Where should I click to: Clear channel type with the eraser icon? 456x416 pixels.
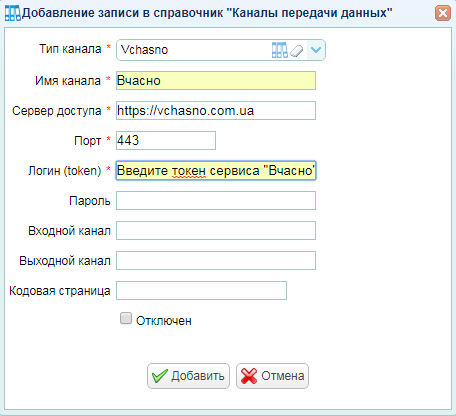pyautogui.click(x=296, y=51)
